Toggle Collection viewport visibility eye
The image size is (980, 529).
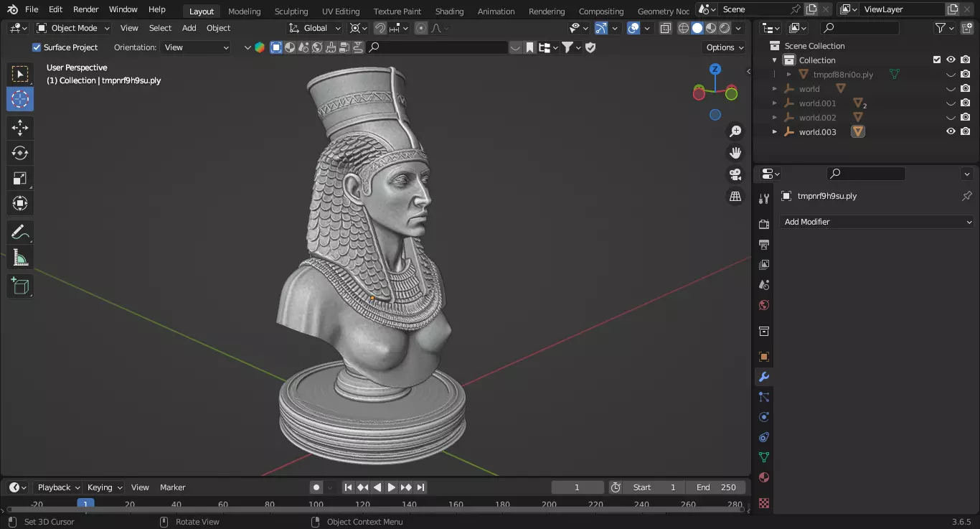[x=951, y=60]
